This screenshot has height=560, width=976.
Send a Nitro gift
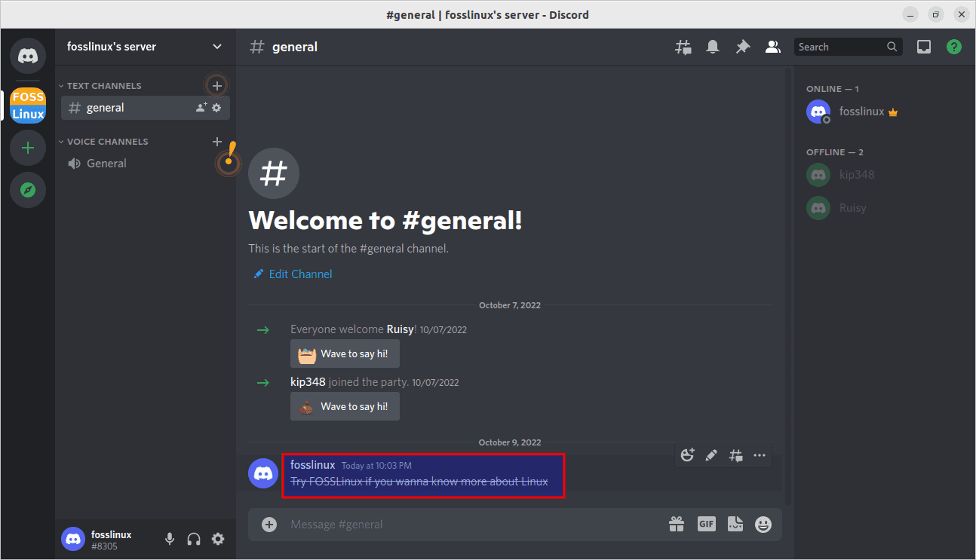tap(676, 524)
